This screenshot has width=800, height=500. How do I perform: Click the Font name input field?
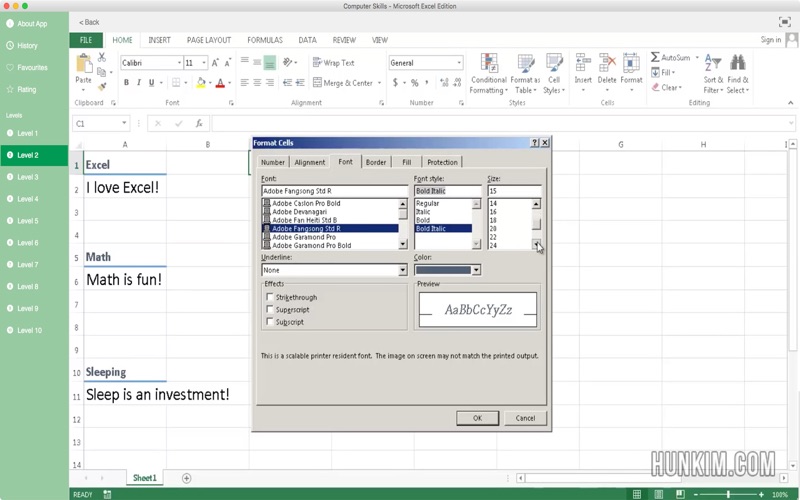point(335,191)
